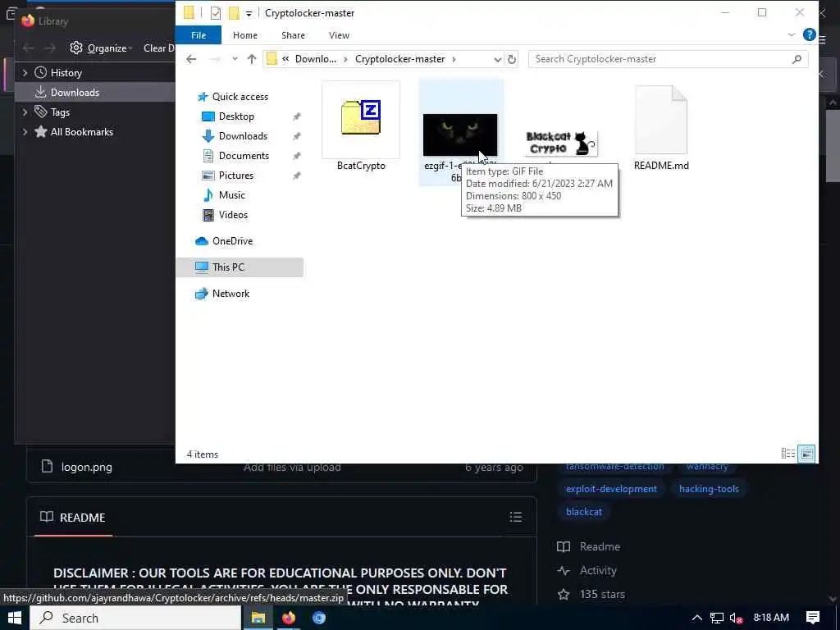Open the Share ribbon tab

tap(293, 34)
